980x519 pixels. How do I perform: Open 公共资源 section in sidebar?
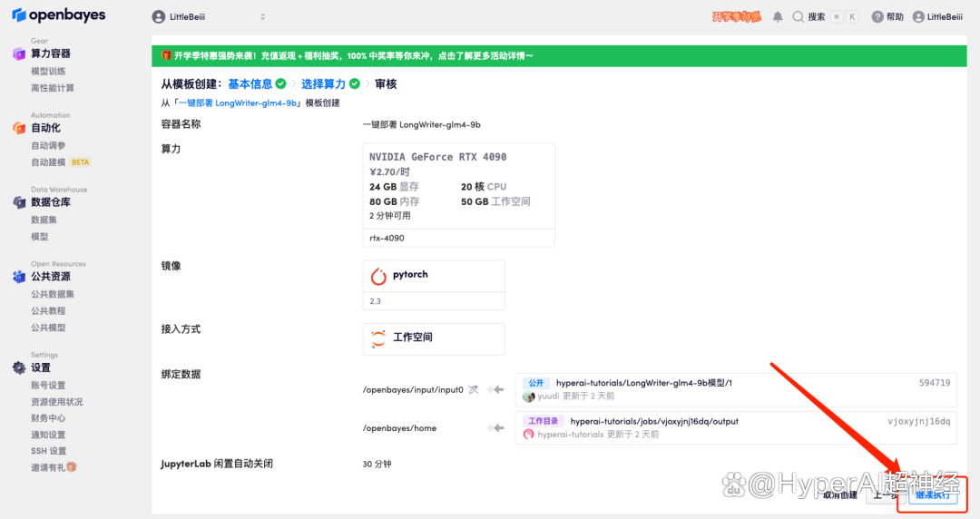51,277
